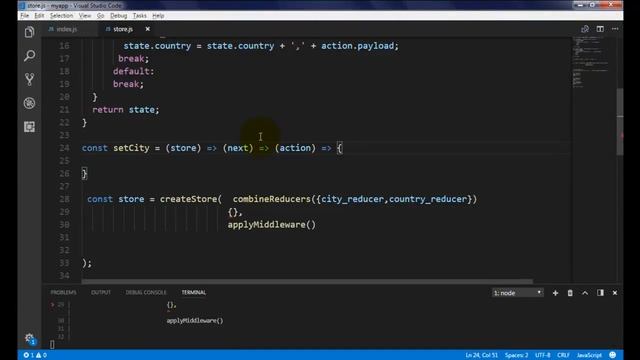640x360 pixels.
Task: Click on 'combineReducers' in line 28
Action: [x=271, y=199]
